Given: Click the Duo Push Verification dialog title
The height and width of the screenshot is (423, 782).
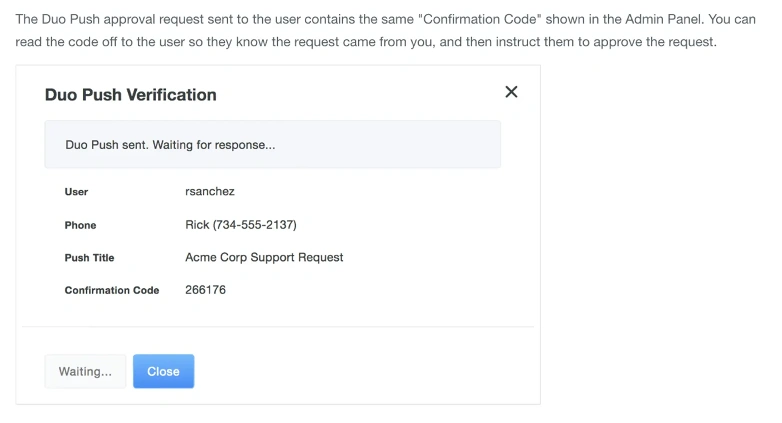Looking at the screenshot, I should coord(130,95).
